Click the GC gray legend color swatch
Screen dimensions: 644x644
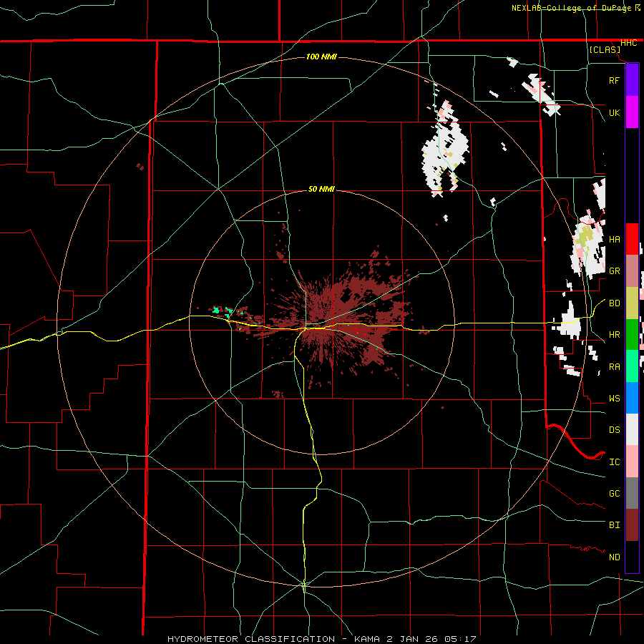pos(632,493)
